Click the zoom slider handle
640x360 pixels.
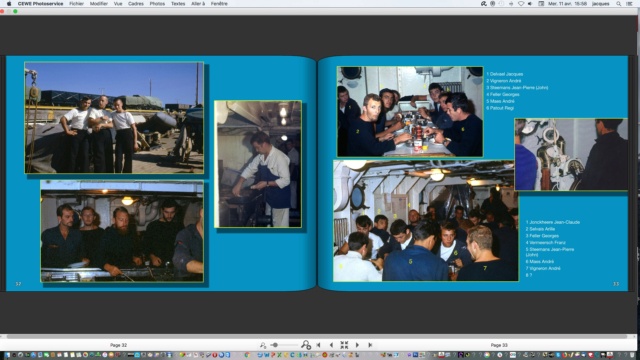[276, 345]
